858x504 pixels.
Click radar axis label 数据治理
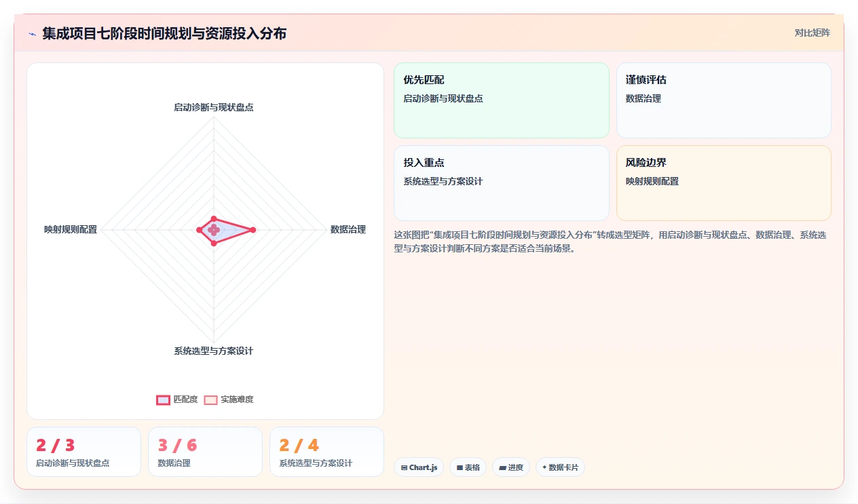[348, 229]
